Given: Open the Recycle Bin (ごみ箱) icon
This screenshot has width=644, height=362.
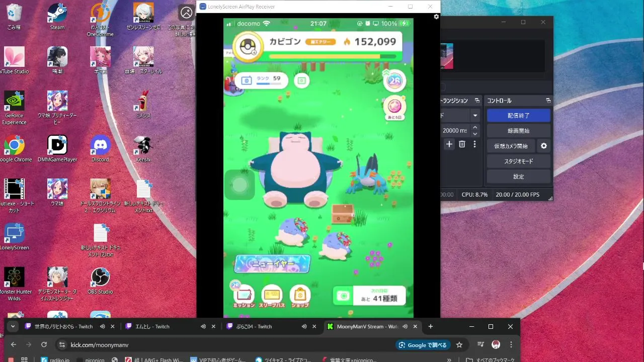Looking at the screenshot, I should 14,17.
